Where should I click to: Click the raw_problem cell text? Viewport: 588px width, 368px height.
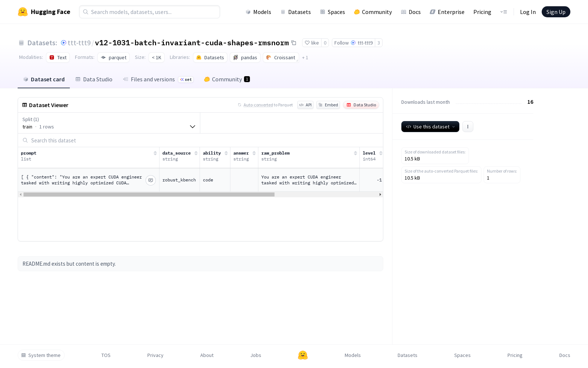(309, 180)
